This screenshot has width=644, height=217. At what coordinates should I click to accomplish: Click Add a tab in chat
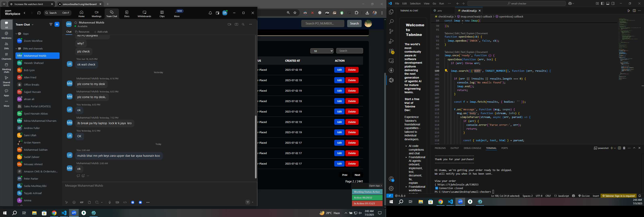[x=101, y=32]
